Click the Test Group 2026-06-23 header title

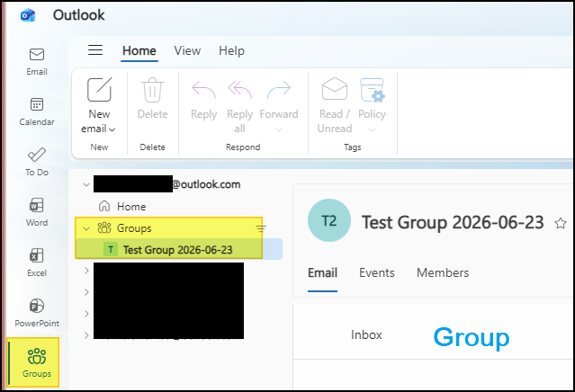coord(453,222)
